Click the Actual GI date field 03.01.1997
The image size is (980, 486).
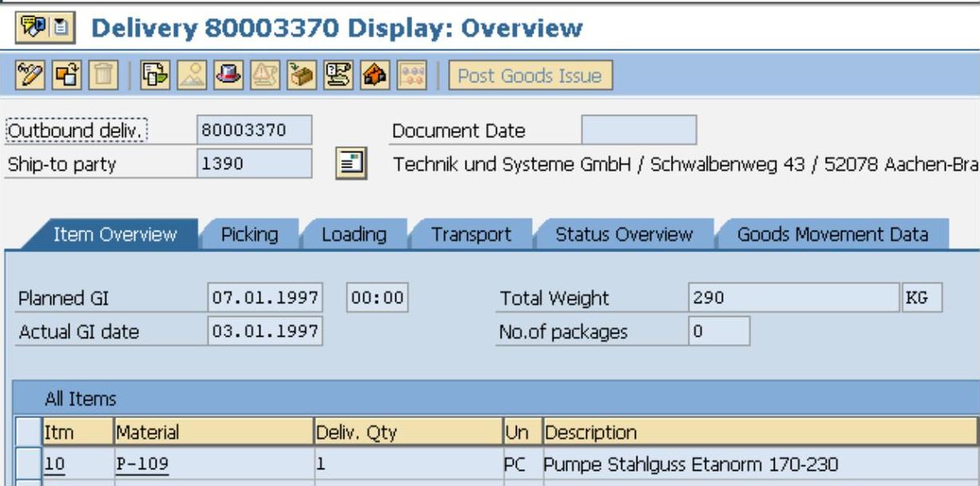click(x=265, y=331)
